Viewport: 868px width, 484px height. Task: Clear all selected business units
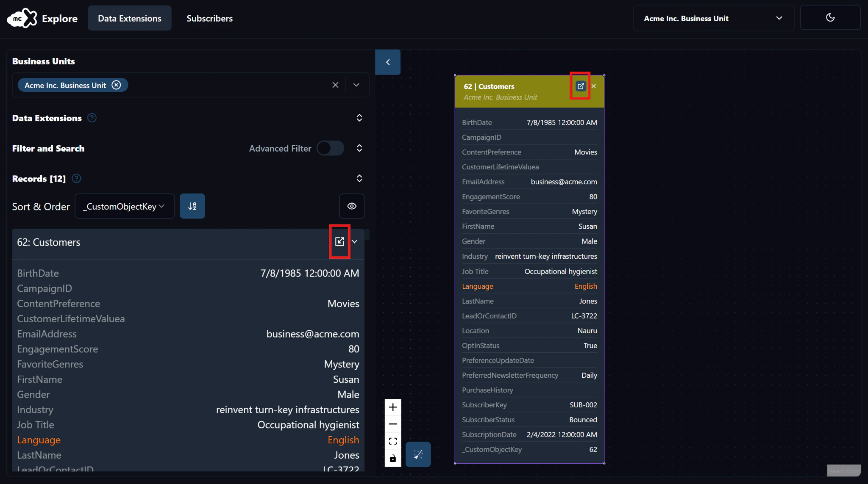click(335, 85)
